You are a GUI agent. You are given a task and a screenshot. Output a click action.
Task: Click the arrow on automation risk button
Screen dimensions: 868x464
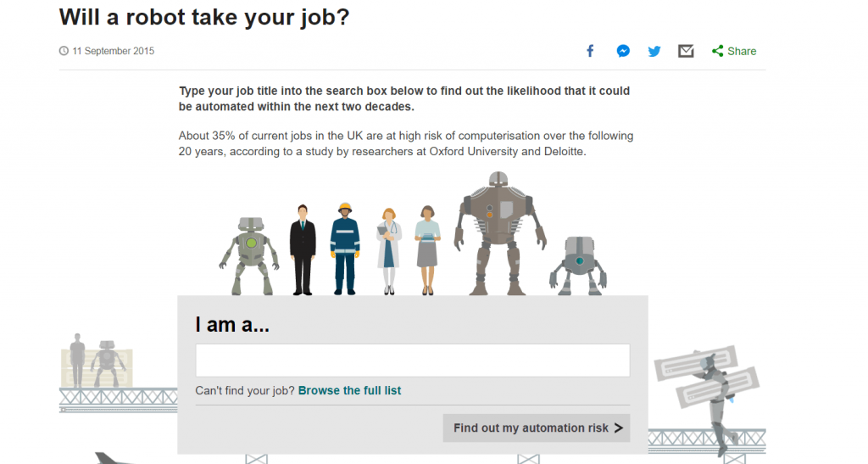tap(618, 428)
